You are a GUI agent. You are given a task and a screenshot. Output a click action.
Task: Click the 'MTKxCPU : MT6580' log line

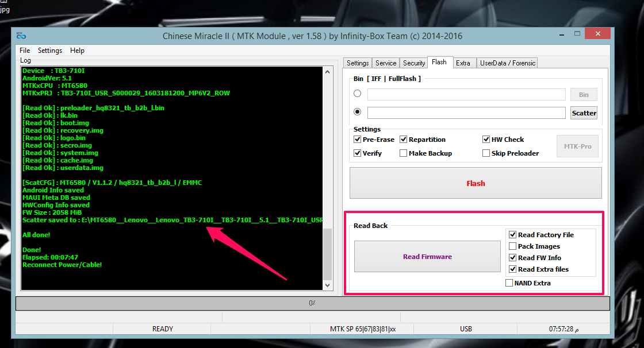point(55,86)
